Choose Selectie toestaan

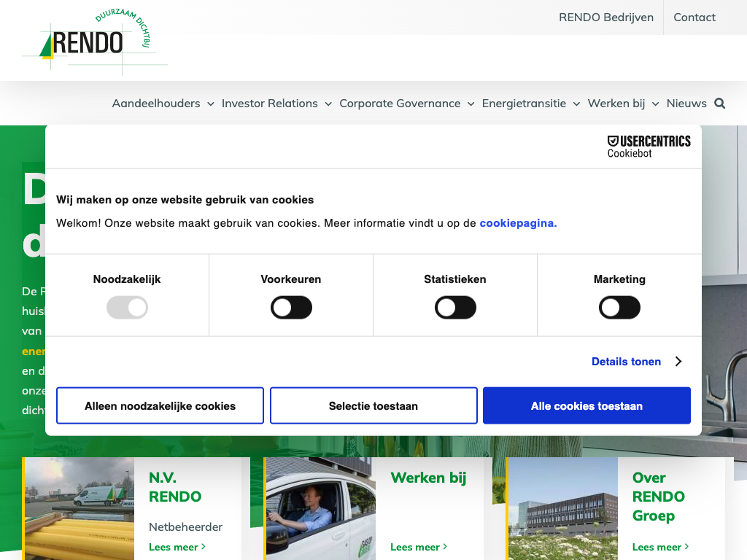[373, 405]
